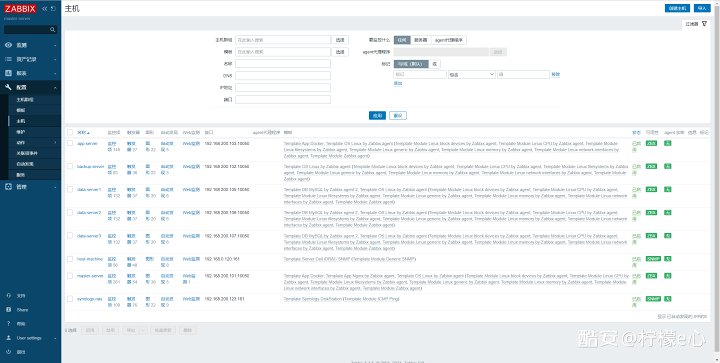Open the app-server host link

click(x=87, y=144)
